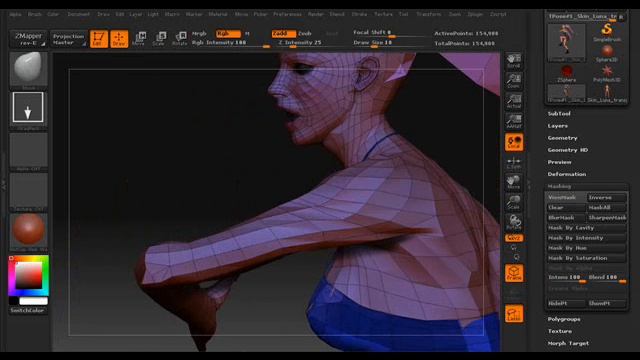Expand the Layers palette section
This screenshot has width=640, height=360.
[x=558, y=126]
